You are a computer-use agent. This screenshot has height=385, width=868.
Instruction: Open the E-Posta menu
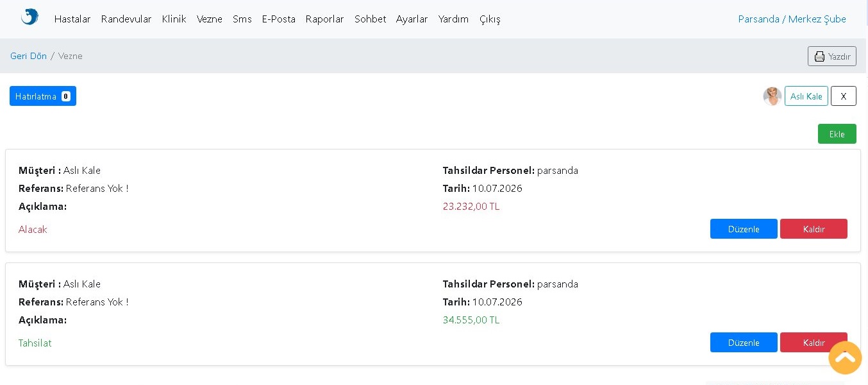tap(279, 19)
